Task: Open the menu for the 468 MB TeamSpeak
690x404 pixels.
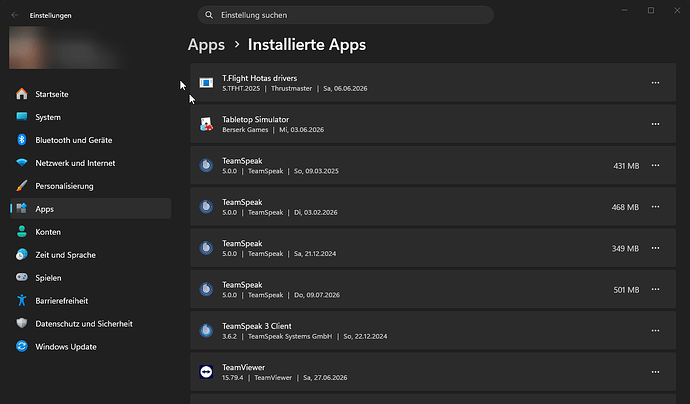Action: click(x=655, y=207)
